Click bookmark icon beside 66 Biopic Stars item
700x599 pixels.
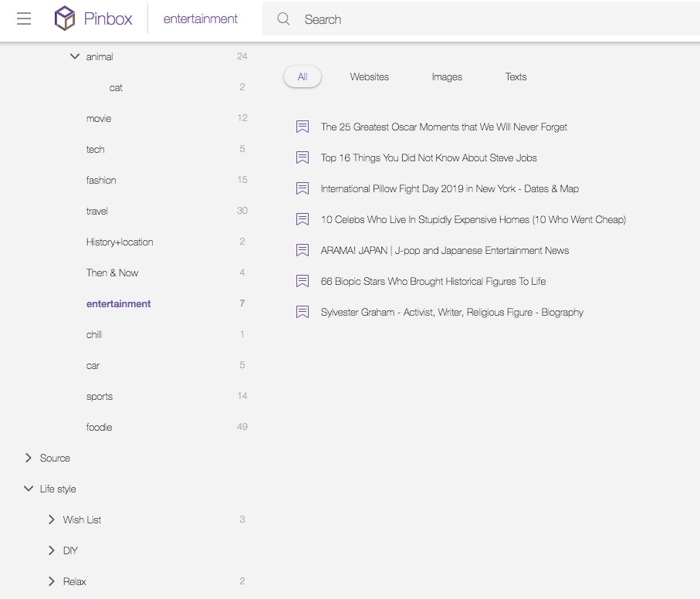[x=303, y=281]
